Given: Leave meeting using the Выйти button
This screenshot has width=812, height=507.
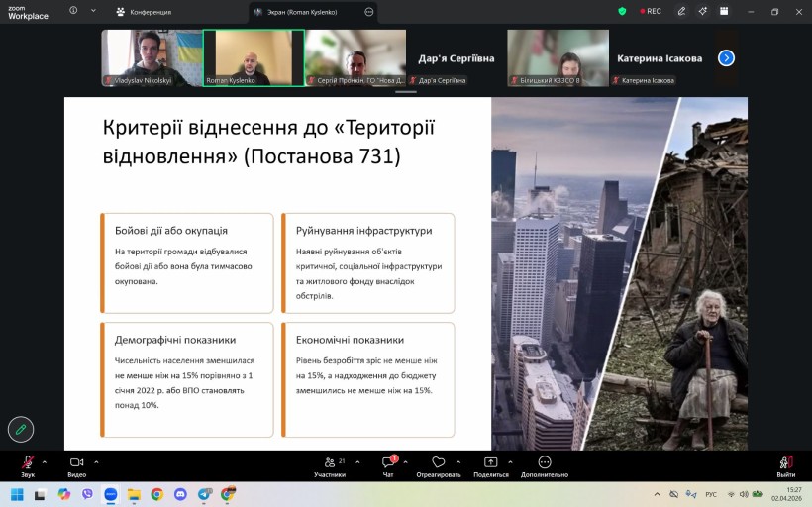Looking at the screenshot, I should 785,465.
